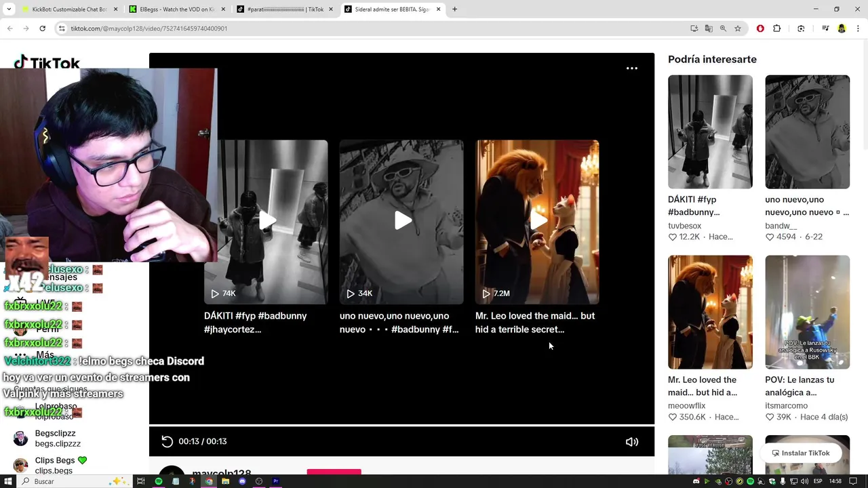The width and height of the screenshot is (868, 488).
Task: Open the extensions puzzle icon
Action: (x=777, y=28)
